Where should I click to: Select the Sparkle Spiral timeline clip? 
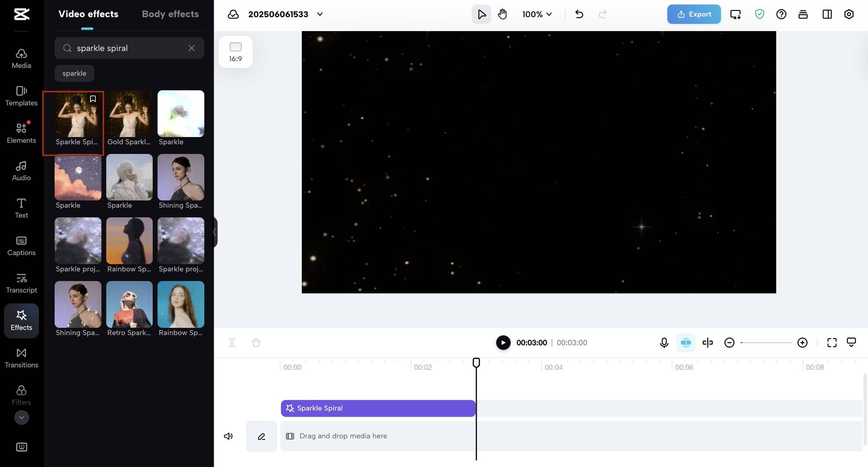(x=378, y=409)
